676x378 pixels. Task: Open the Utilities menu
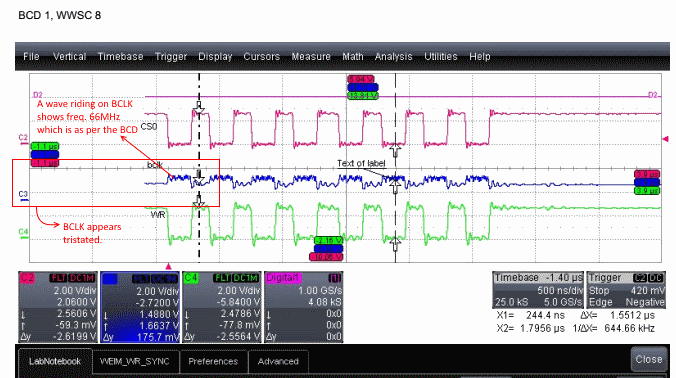(441, 56)
